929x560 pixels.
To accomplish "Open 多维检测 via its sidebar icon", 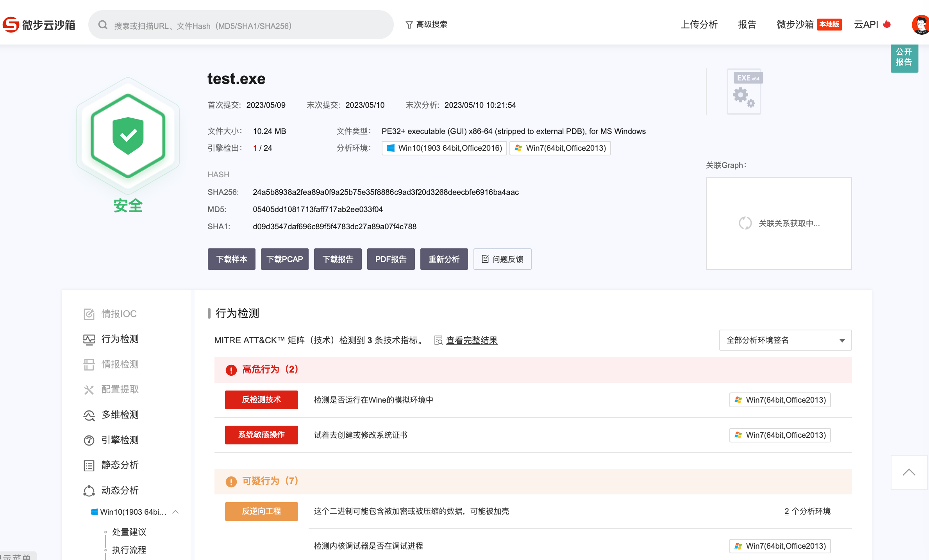I will (x=89, y=415).
